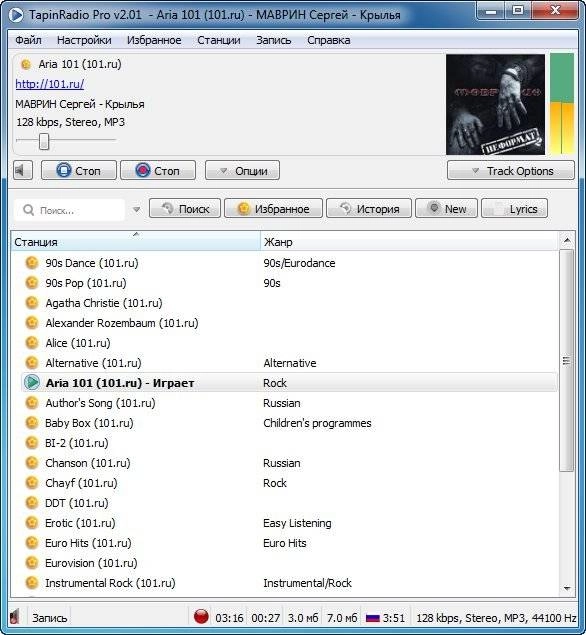Screen dimensions: 586x635
Task: Click the Children's programmes genre cell
Action: pyautogui.click(x=317, y=423)
